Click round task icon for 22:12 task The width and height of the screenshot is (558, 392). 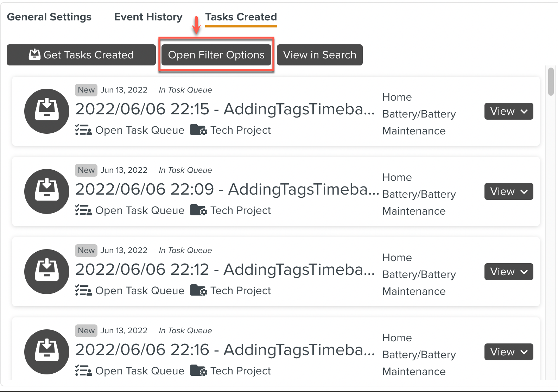(x=46, y=272)
